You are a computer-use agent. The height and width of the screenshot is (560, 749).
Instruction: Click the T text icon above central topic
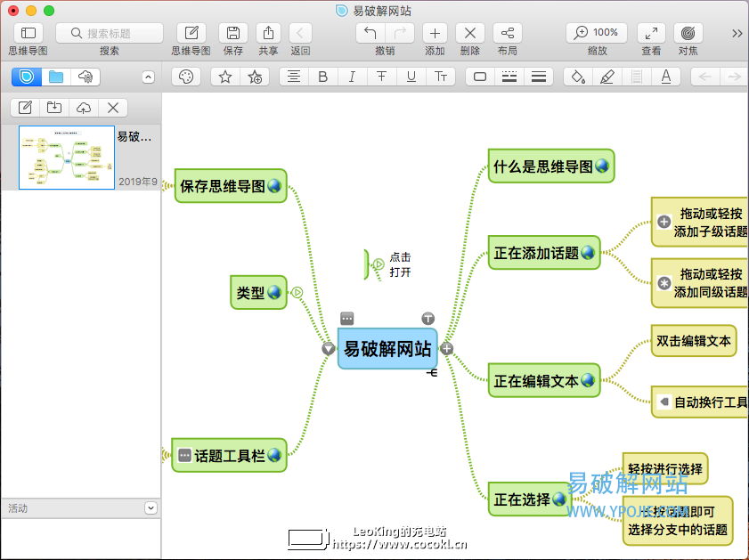[x=428, y=318]
